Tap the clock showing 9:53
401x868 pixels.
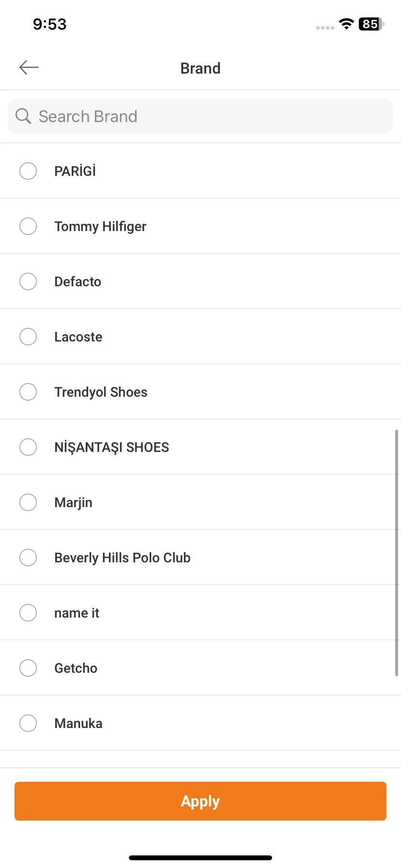click(x=49, y=24)
